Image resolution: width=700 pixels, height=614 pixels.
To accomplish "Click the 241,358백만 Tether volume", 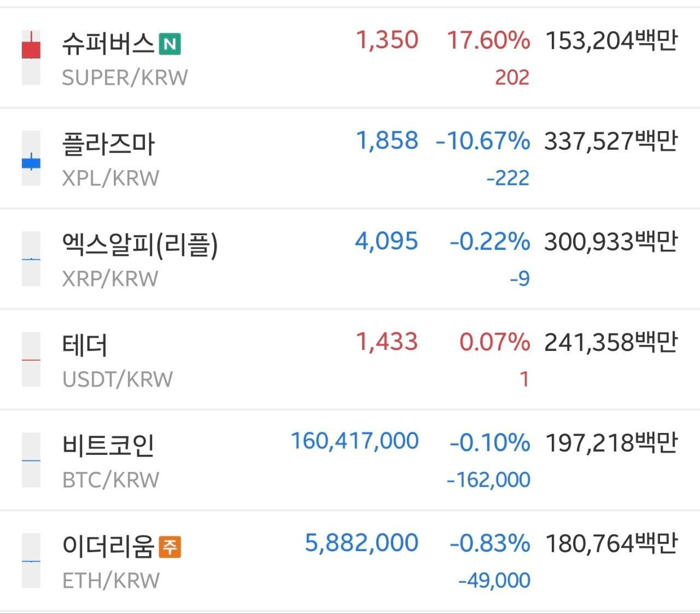I will 611,342.
